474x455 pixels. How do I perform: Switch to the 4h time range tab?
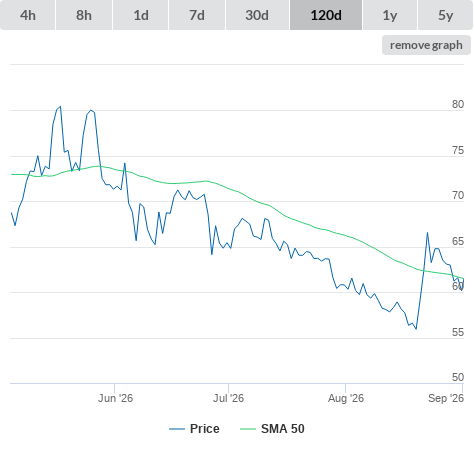click(x=28, y=15)
